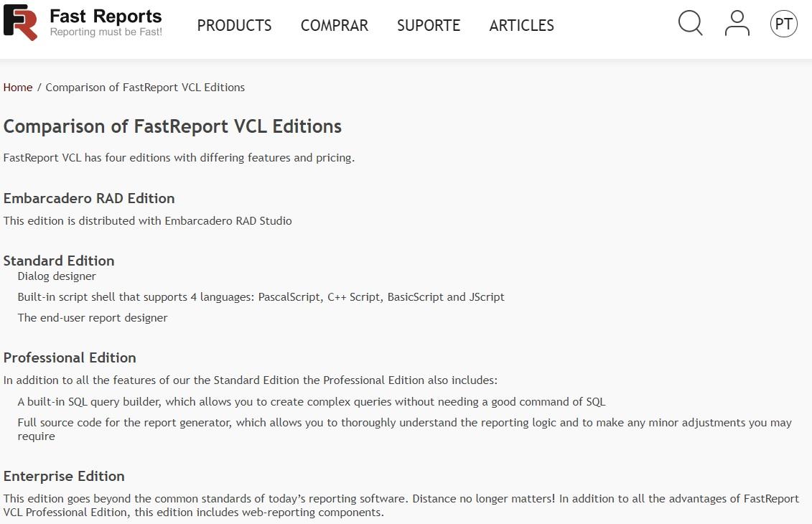The image size is (812, 524).
Task: Click the current page breadcrumb text
Action: click(x=145, y=88)
